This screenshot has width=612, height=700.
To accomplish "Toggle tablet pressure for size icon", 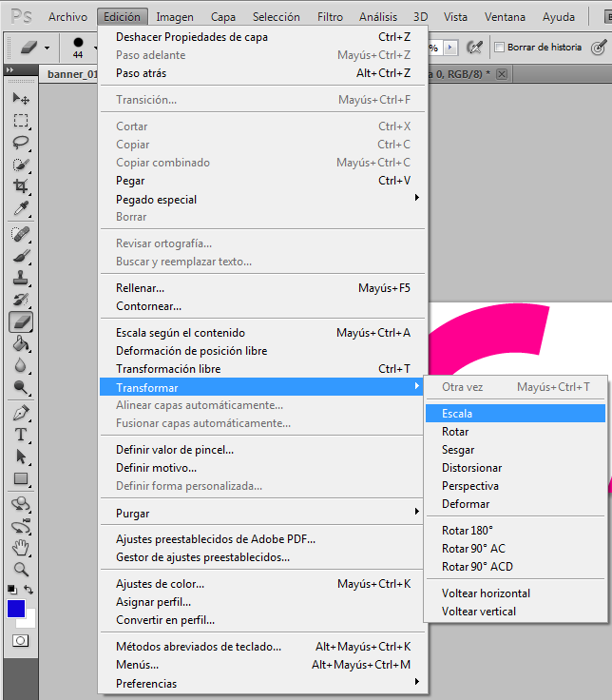I will [x=599, y=47].
